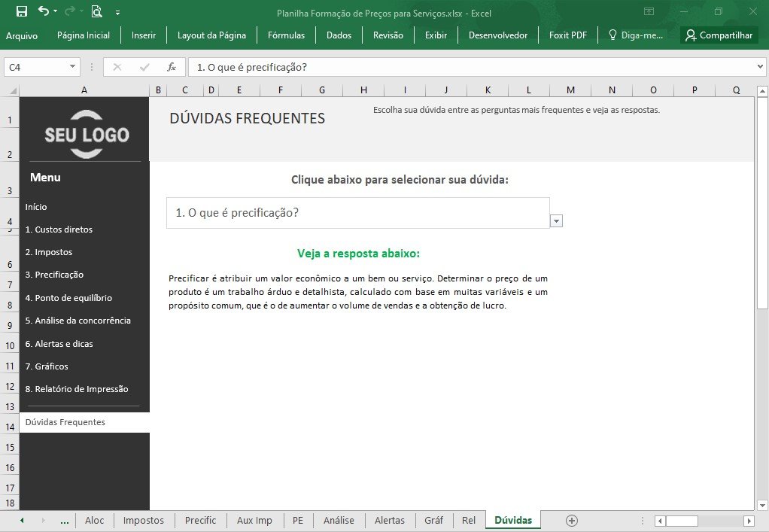Switch to the Alertas sheet tab
The height and width of the screenshot is (532, 769).
(390, 520)
